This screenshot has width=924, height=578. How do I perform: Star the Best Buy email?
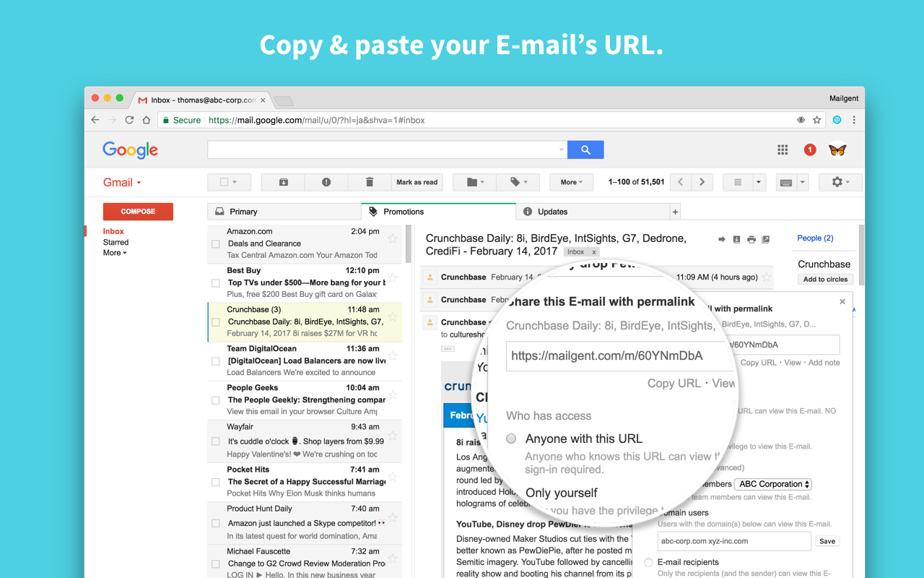click(x=393, y=277)
